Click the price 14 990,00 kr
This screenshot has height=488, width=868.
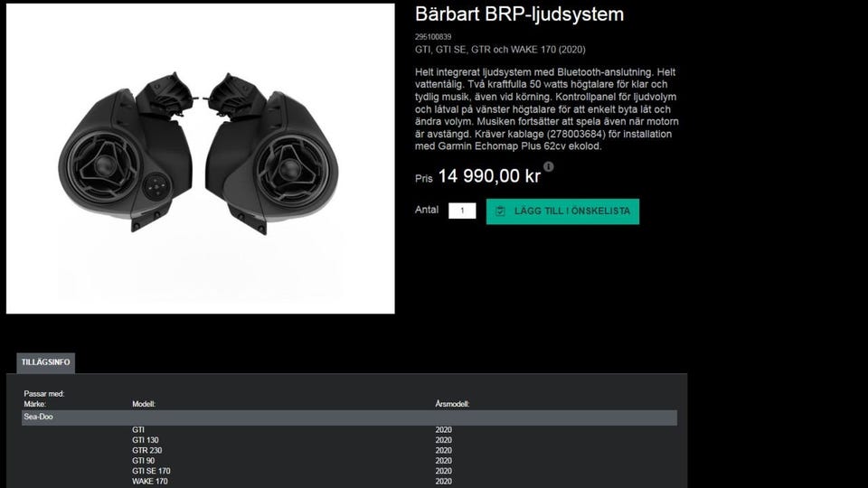pos(489,176)
